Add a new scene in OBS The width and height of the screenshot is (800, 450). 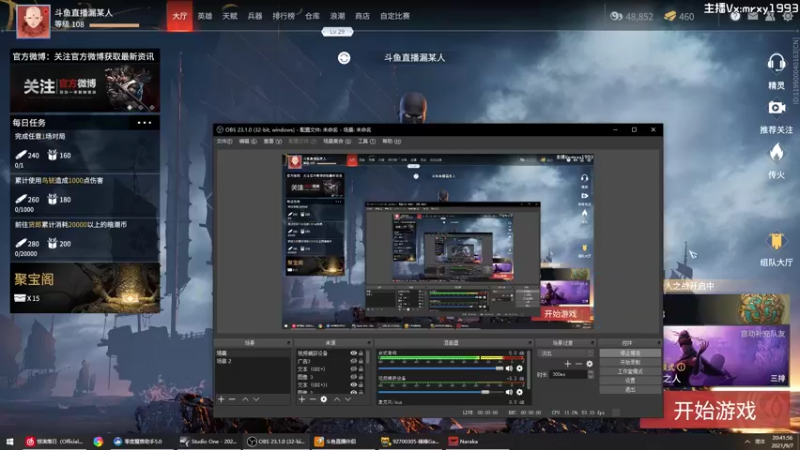pos(221,399)
